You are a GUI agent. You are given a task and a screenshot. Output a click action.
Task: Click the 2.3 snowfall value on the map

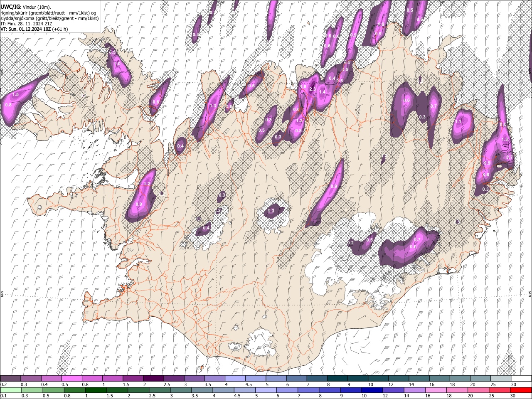click(x=313, y=89)
